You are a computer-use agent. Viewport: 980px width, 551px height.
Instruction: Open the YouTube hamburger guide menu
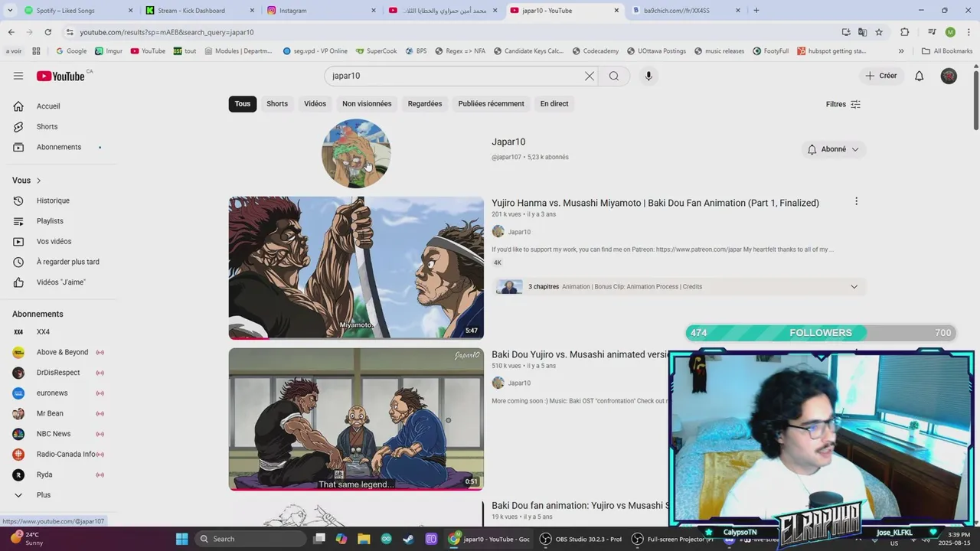click(x=18, y=76)
